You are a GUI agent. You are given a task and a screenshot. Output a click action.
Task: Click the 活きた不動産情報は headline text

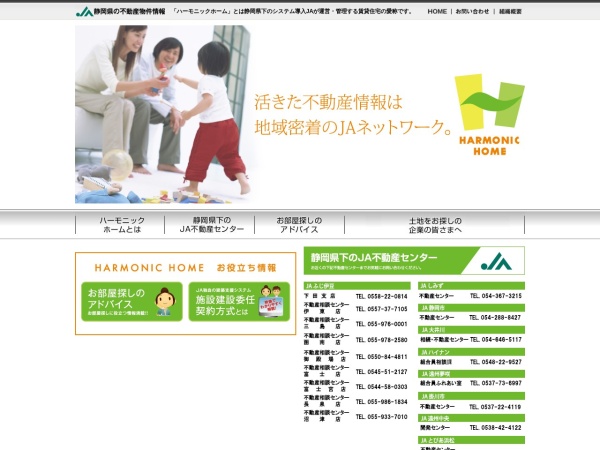pyautogui.click(x=328, y=103)
